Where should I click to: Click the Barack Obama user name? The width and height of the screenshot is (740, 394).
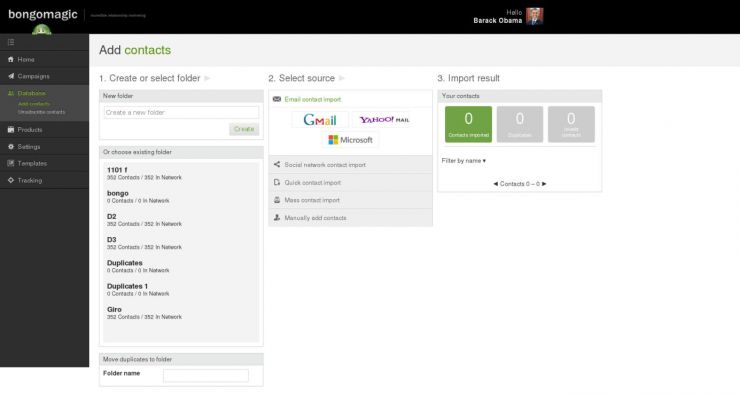(x=497, y=21)
